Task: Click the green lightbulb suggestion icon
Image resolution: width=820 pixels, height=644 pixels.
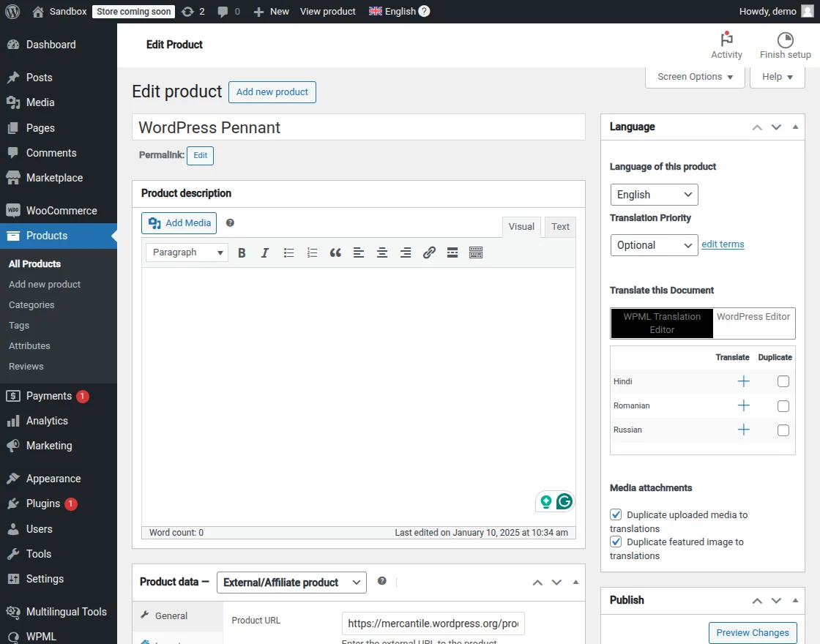Action: [546, 502]
